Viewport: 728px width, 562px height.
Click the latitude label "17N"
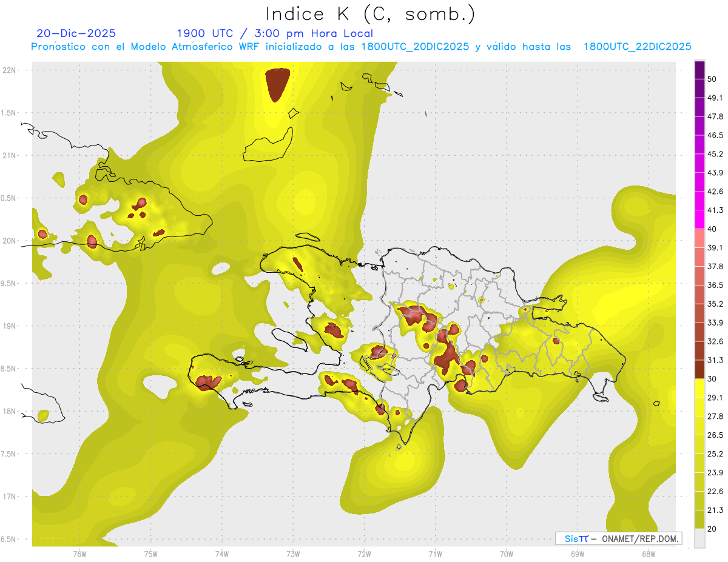pyautogui.click(x=9, y=497)
